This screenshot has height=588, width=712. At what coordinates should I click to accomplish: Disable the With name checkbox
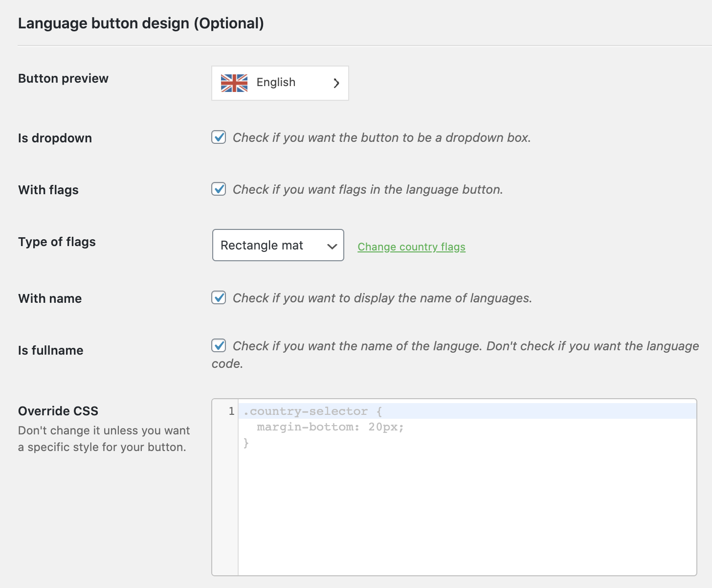coord(219,298)
